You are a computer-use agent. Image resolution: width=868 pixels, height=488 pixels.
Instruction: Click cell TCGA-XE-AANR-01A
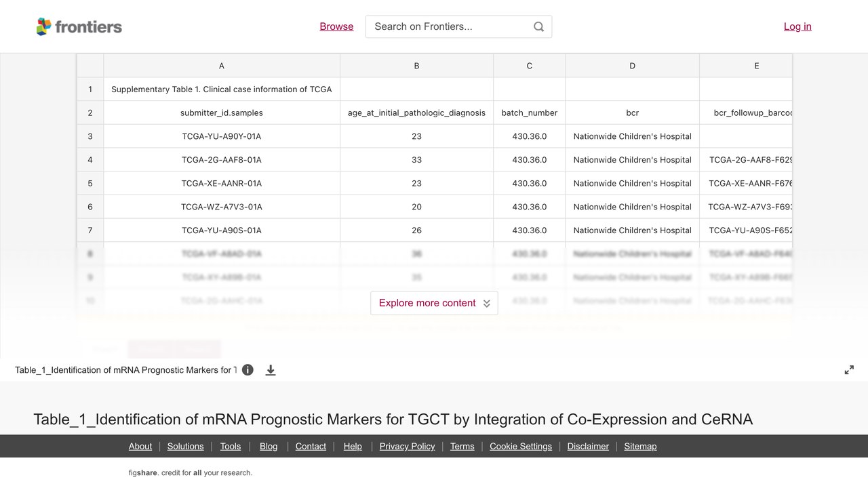[x=222, y=183]
